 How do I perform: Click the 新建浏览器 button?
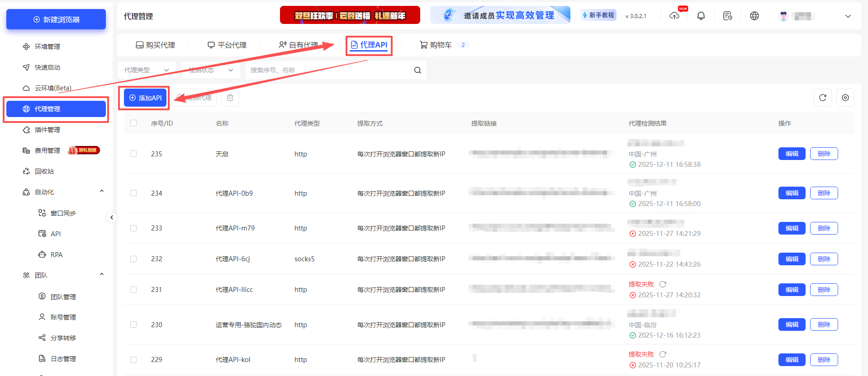(x=56, y=19)
